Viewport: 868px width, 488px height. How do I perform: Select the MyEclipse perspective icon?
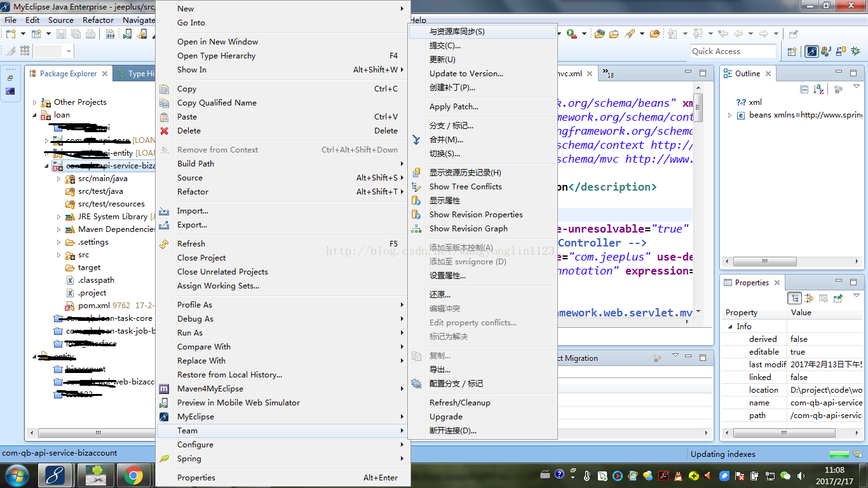(811, 51)
